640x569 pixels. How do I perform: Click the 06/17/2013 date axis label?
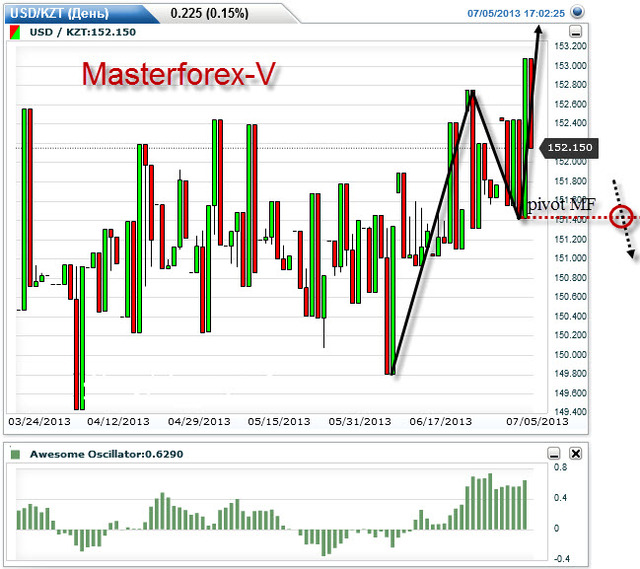pos(441,421)
